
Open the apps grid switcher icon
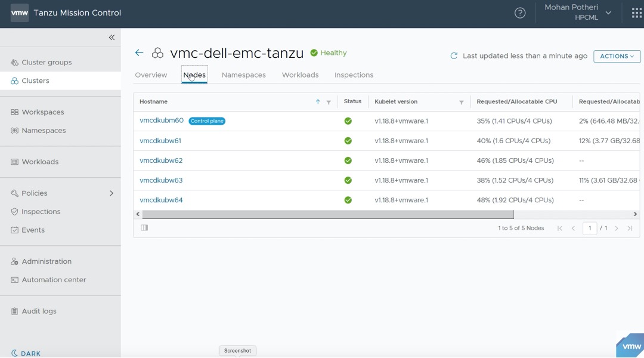(637, 13)
